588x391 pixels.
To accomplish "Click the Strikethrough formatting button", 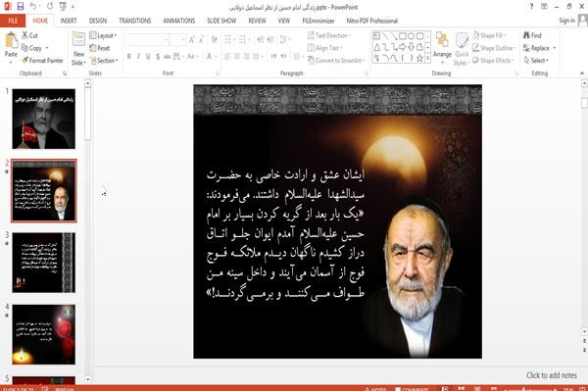I will [168, 57].
